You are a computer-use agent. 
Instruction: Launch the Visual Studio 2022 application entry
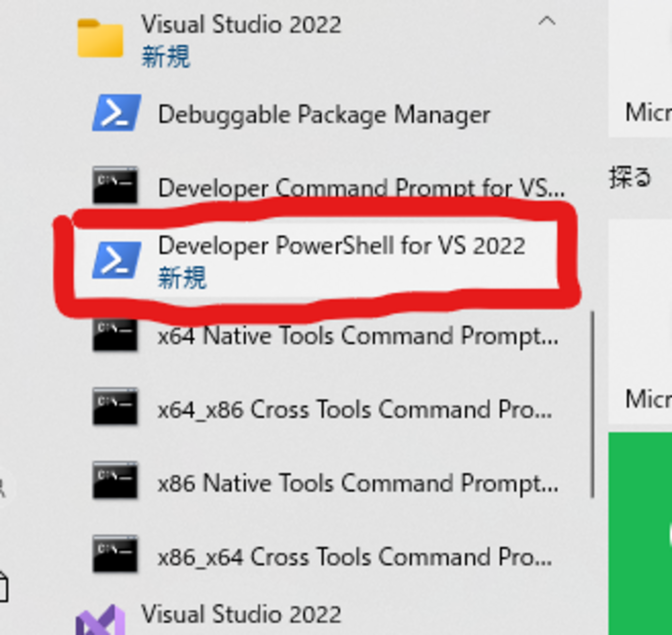[241, 614]
